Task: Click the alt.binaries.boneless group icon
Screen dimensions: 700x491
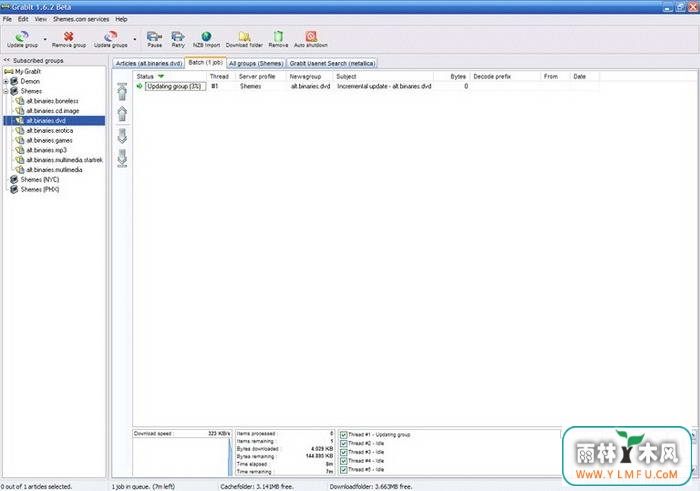Action: click(x=20, y=101)
